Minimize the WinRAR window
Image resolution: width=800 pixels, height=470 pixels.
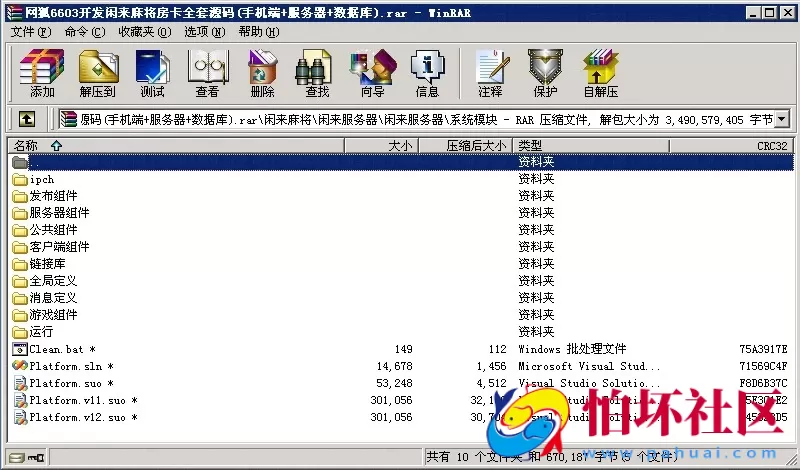(x=753, y=13)
